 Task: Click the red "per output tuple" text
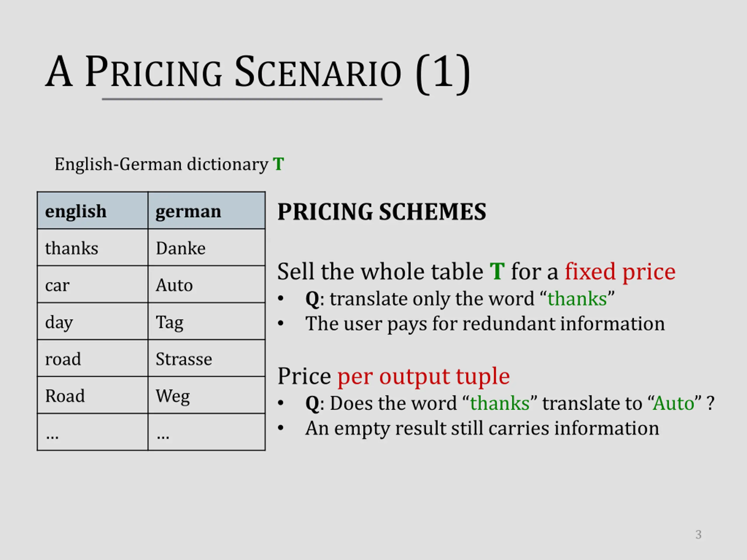click(423, 377)
